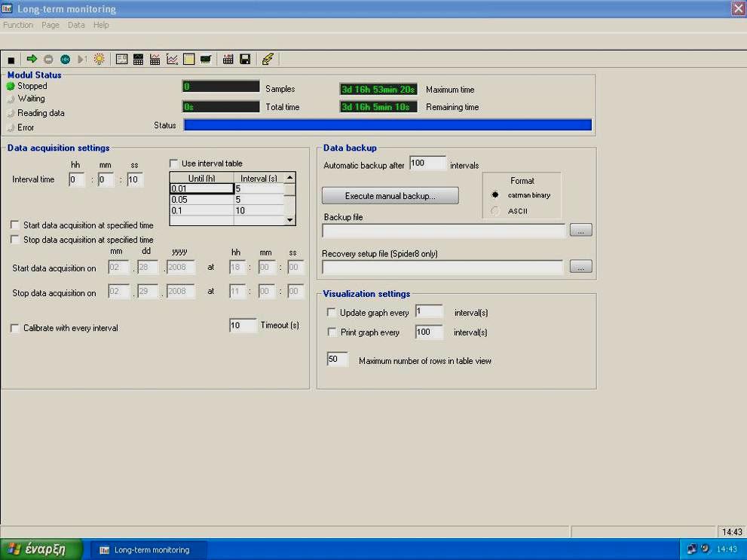The image size is (747, 560).
Task: Click the gray round stop icon
Action: [48, 59]
